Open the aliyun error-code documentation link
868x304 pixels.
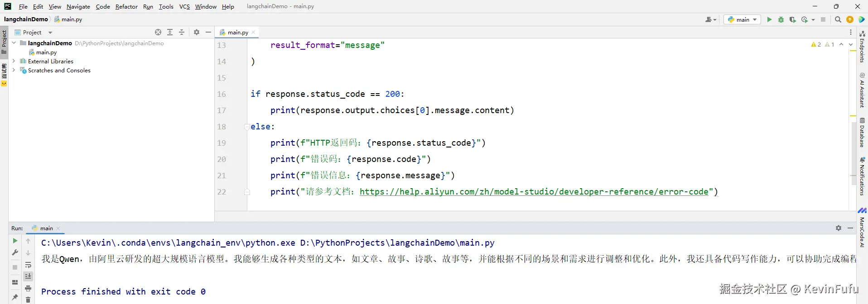(534, 191)
